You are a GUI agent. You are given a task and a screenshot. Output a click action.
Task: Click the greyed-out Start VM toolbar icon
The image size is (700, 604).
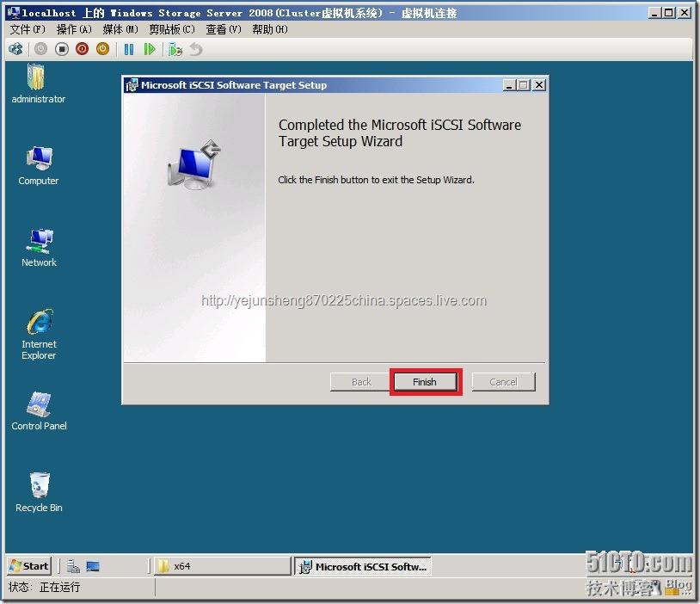pos(40,49)
